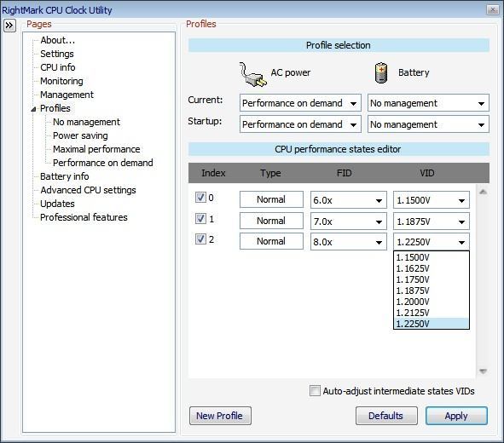
Task: Open the Advanced CPU settings page
Action: (88, 190)
